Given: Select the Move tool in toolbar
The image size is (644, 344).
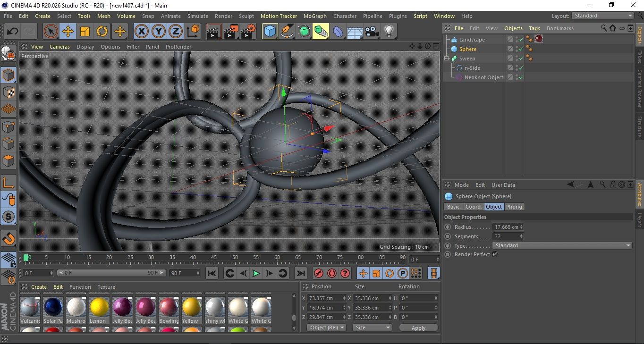Looking at the screenshot, I should (68, 32).
